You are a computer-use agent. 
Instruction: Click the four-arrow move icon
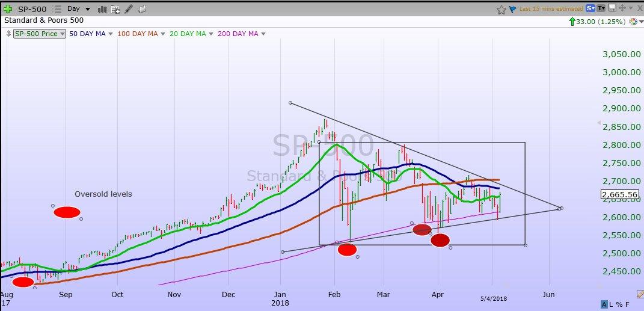(x=622, y=8)
